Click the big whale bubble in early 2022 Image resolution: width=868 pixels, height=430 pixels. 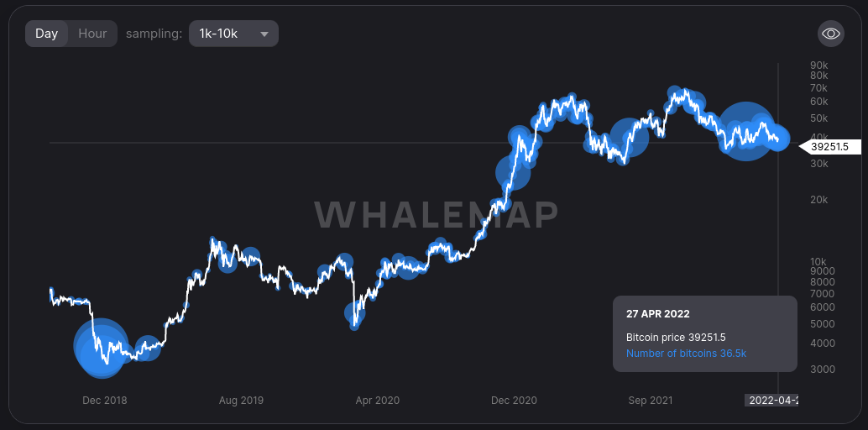coord(745,130)
